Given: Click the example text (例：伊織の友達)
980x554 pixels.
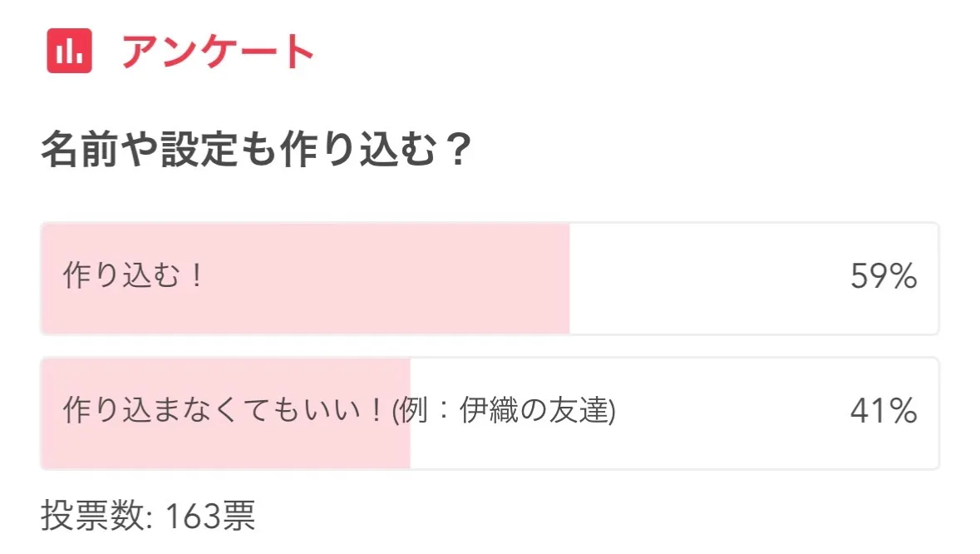Looking at the screenshot, I should pos(504,411).
